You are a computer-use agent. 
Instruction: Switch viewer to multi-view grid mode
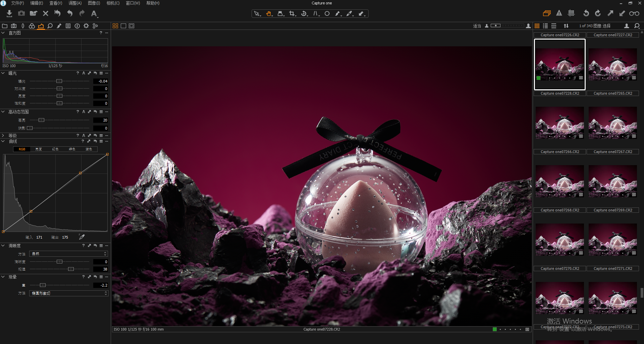pos(115,26)
